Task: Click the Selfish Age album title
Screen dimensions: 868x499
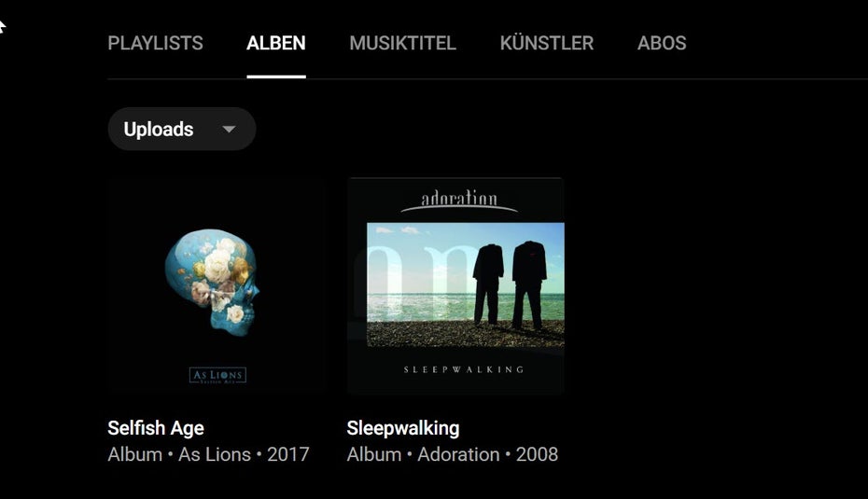Action: pyautogui.click(x=156, y=427)
